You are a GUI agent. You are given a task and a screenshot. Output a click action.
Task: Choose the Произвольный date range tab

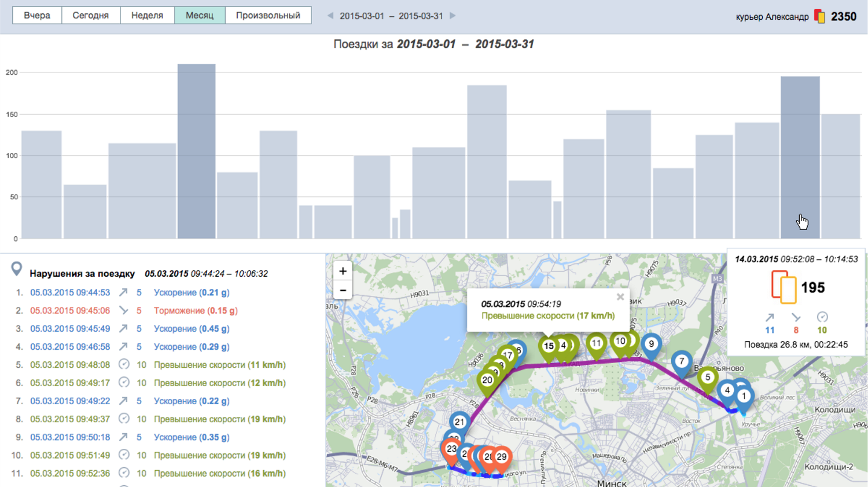pyautogui.click(x=268, y=16)
